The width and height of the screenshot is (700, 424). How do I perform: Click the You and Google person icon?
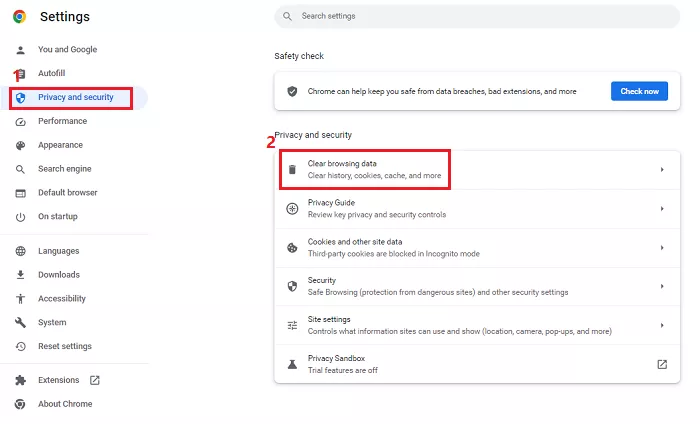(21, 50)
